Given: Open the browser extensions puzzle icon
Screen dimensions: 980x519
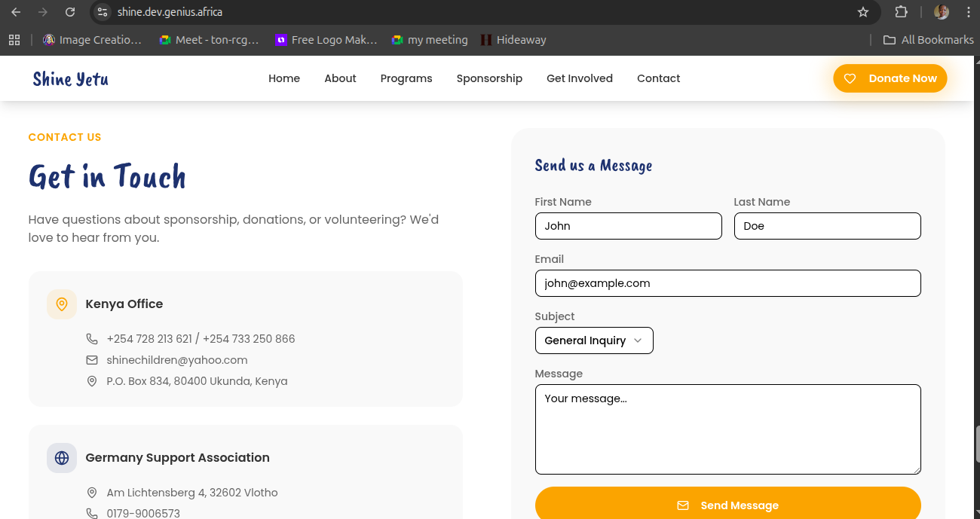Looking at the screenshot, I should [x=901, y=12].
